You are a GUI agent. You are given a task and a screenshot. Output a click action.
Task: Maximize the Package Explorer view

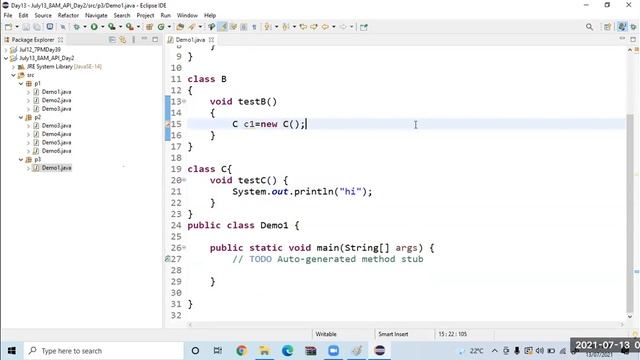[x=155, y=39]
